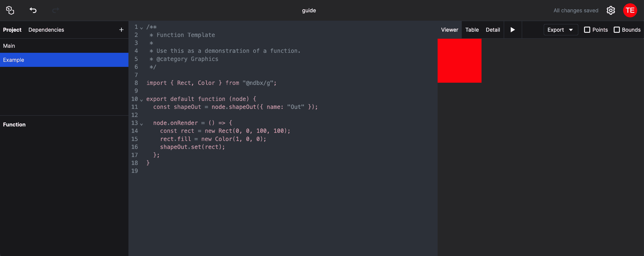Open the Export dropdown

point(561,30)
